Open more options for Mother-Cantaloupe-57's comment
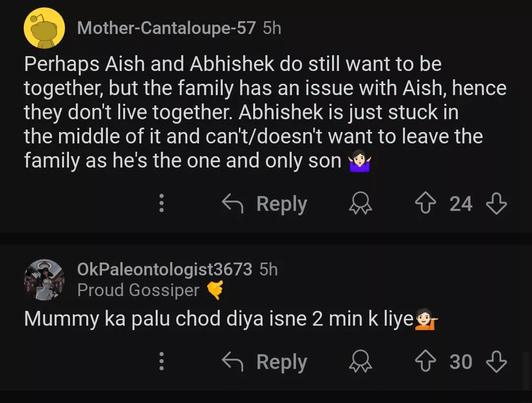The height and width of the screenshot is (403, 532). tap(161, 204)
